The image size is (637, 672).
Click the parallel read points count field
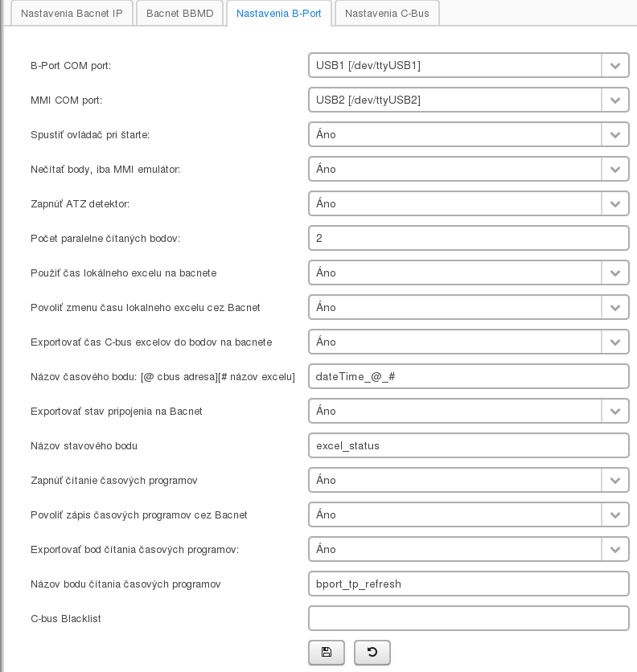468,239
